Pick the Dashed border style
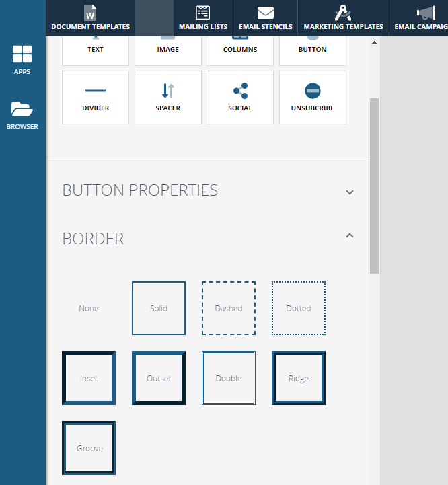Image resolution: width=448 pixels, height=485 pixels. 229,308
